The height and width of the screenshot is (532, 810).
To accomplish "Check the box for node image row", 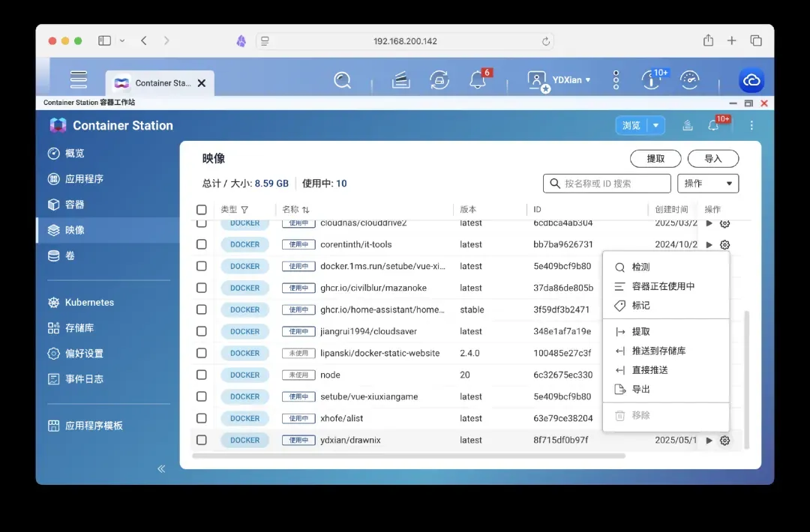I will tap(201, 375).
